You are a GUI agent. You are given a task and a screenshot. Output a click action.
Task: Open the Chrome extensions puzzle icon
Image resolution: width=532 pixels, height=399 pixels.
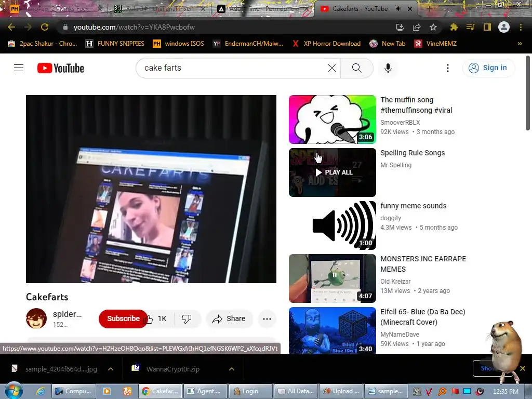[454, 27]
